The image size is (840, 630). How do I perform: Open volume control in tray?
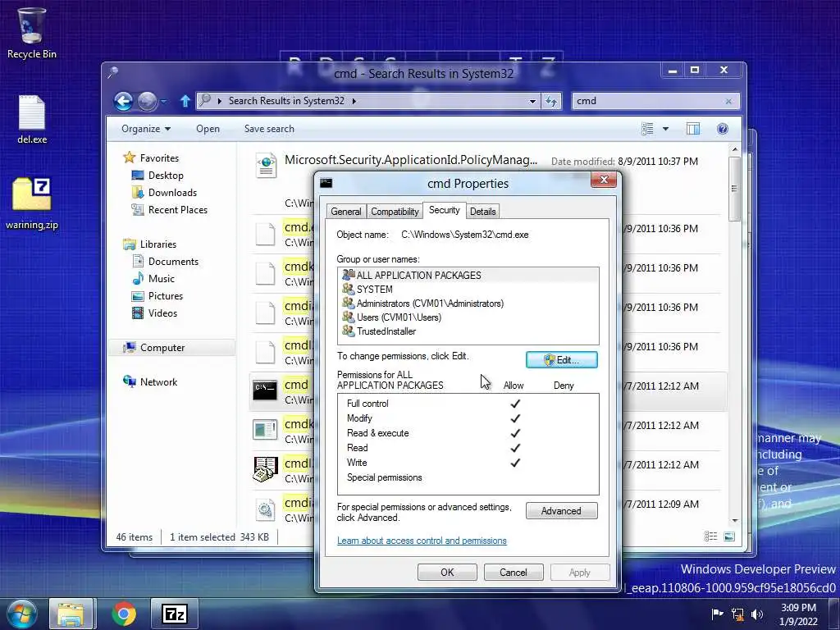coord(757,614)
